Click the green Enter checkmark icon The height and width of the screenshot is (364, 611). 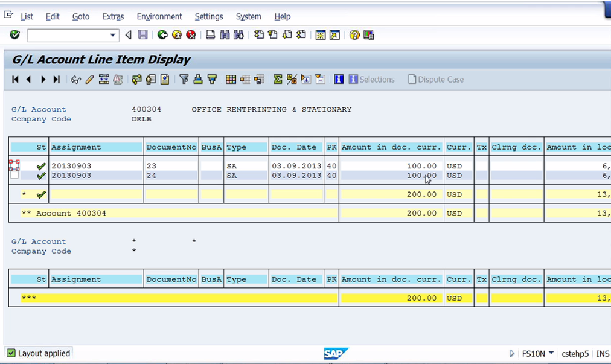15,34
